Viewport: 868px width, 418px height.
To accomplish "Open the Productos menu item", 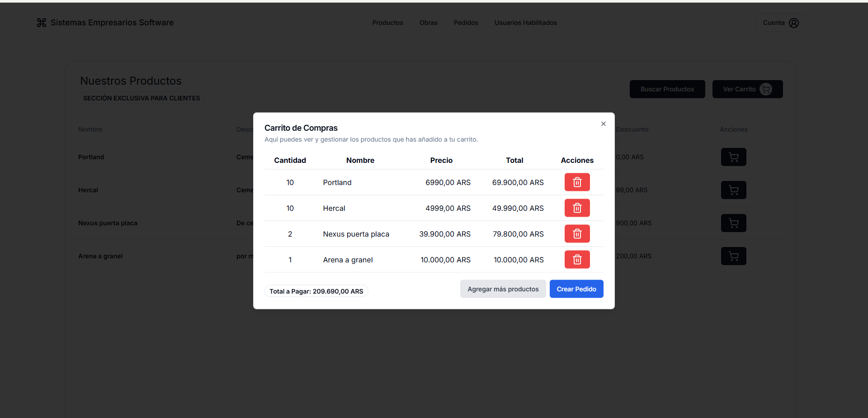I will tap(387, 23).
